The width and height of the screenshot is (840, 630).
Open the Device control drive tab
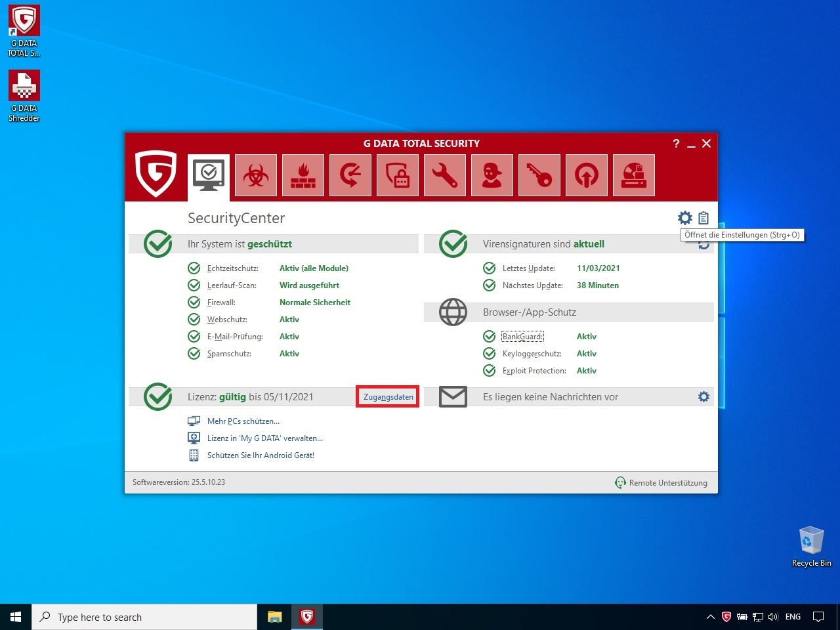(634, 175)
